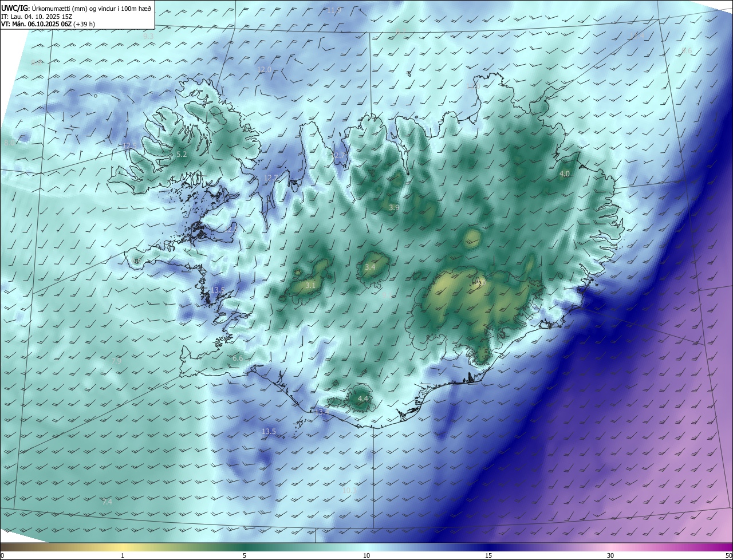Select the valid time line "VT: Mán. 06.10.2025 06Z (+39 h)"
Screen dimensions: 733x560
(x=48, y=24)
